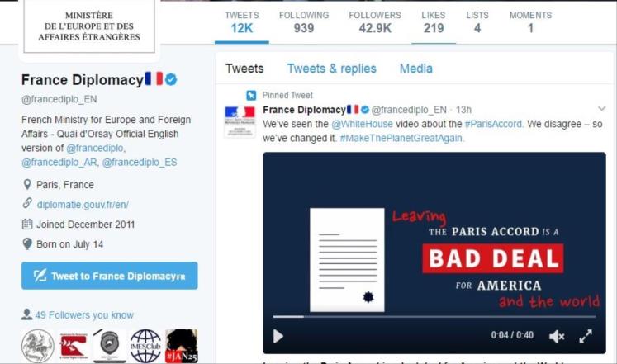
Task: Open the horse emblem follower avatar
Action: coord(38,346)
